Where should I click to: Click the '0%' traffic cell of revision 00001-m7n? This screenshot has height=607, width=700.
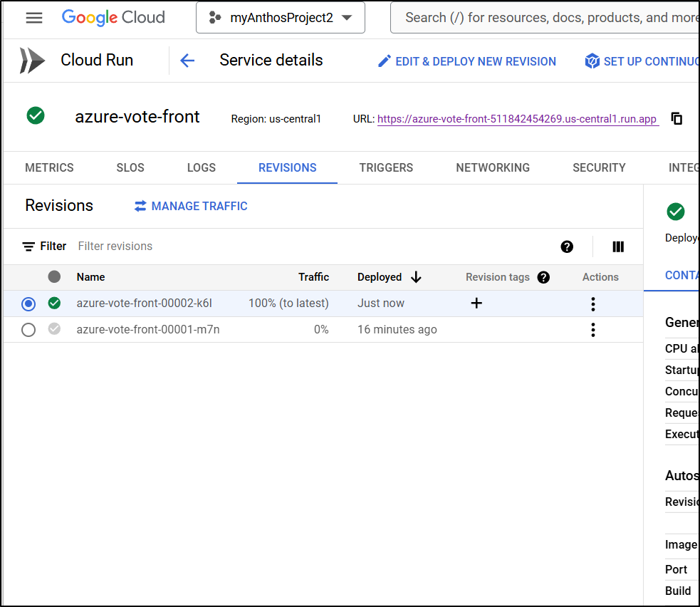[321, 330]
